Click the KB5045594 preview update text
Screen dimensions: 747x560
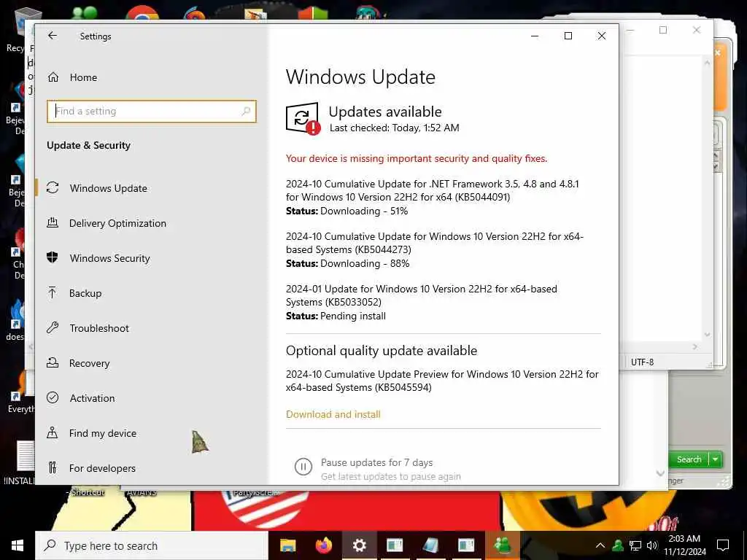tap(442, 381)
